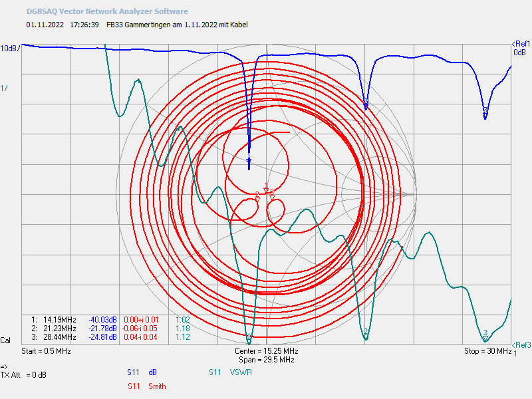Click the blue dB display type label
The height and width of the screenshot is (399, 532).
(153, 372)
